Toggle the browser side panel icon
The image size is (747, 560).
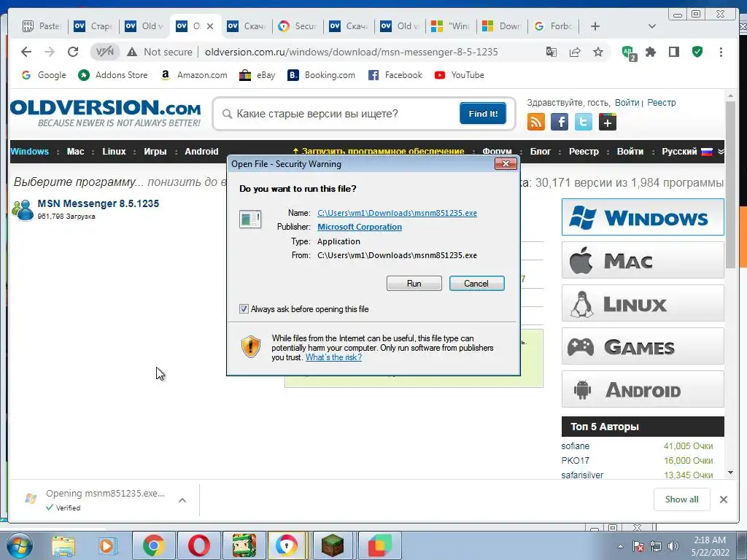coord(673,52)
